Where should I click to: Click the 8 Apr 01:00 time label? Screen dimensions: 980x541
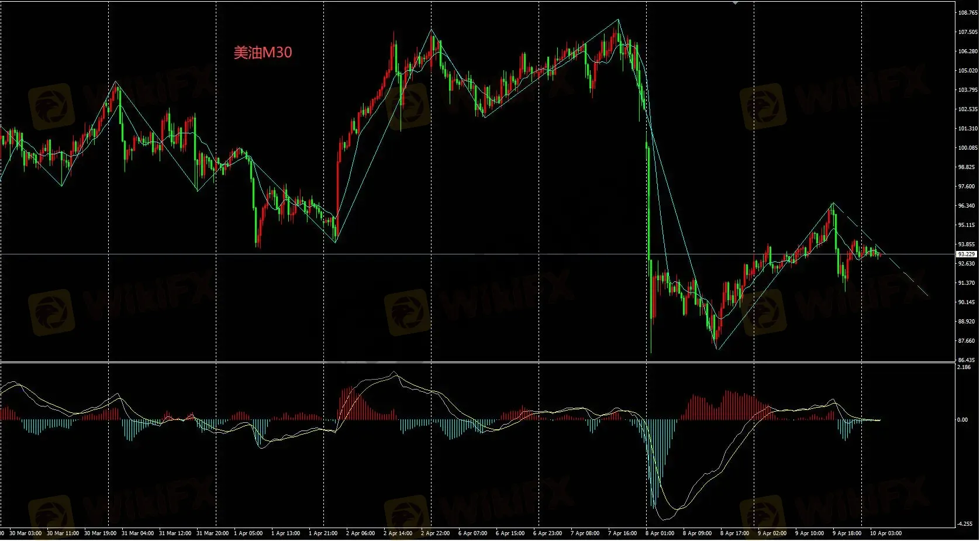[x=660, y=533]
